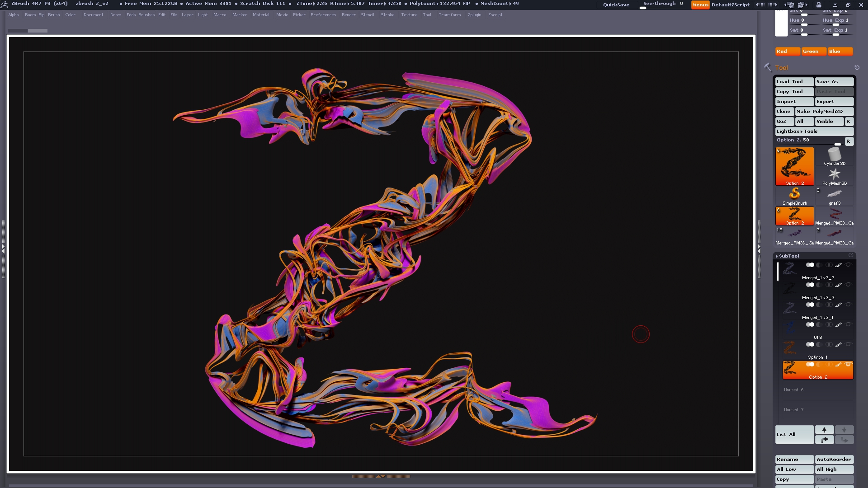The height and width of the screenshot is (488, 868).
Task: Click the lock icon in the title bar
Action: point(819,5)
